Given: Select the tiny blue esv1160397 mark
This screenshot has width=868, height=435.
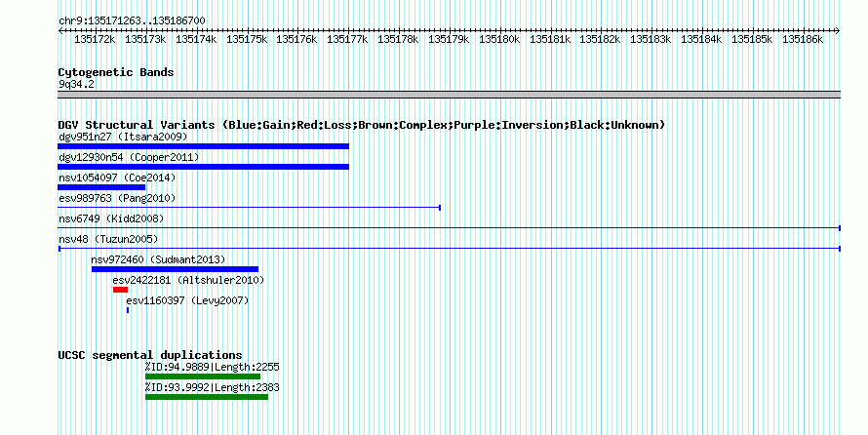Looking at the screenshot, I should coord(128,310).
